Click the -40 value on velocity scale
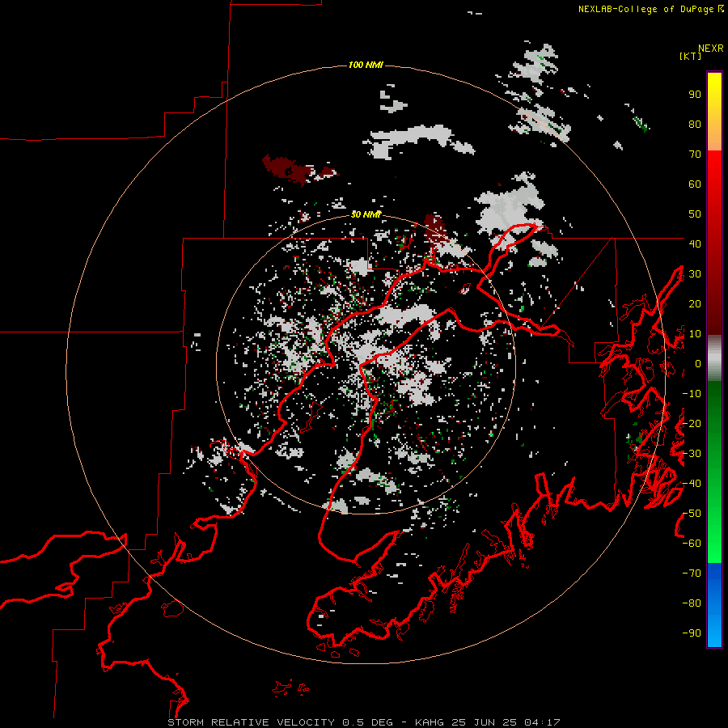The height and width of the screenshot is (728, 728). pyautogui.click(x=692, y=484)
